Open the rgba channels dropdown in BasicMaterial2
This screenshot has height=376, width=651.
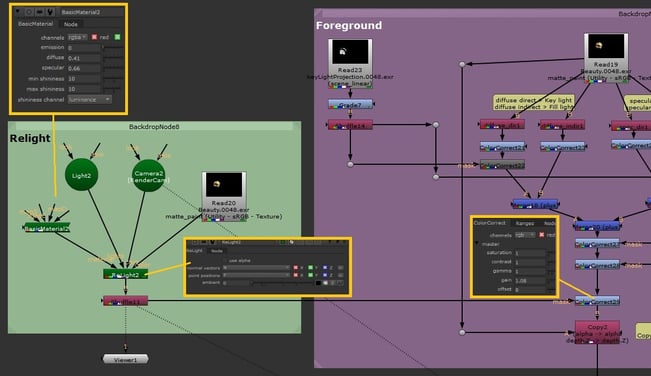pos(78,37)
